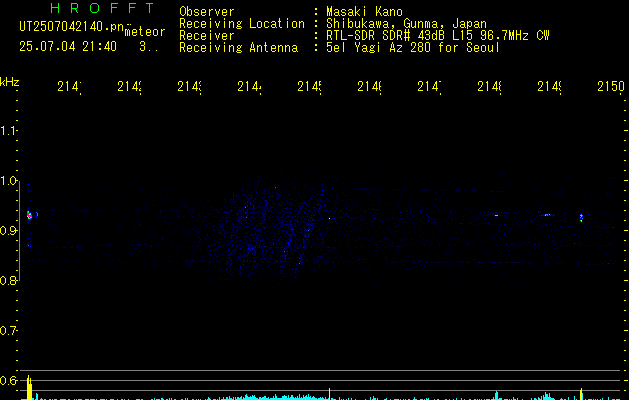Click the Observer label

coord(207,12)
